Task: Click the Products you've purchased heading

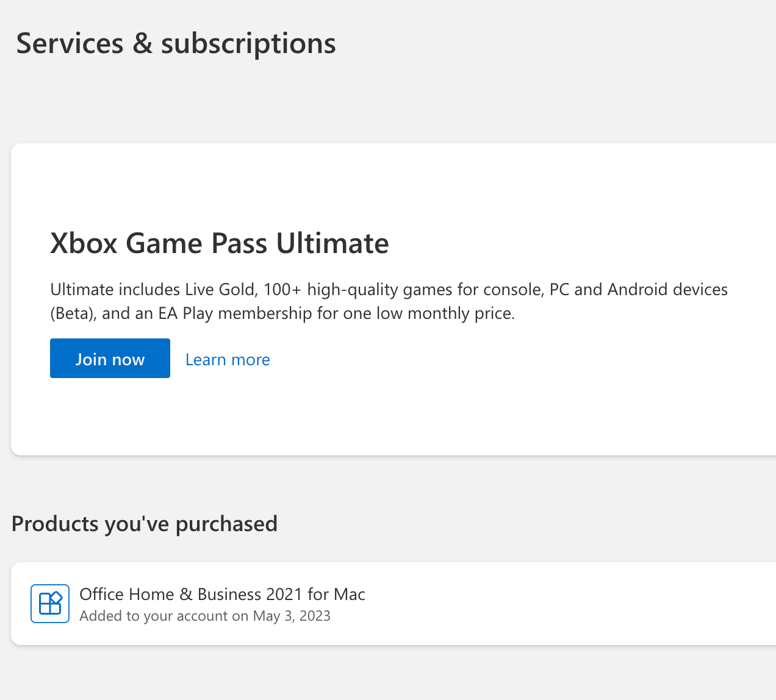Action: click(x=145, y=524)
